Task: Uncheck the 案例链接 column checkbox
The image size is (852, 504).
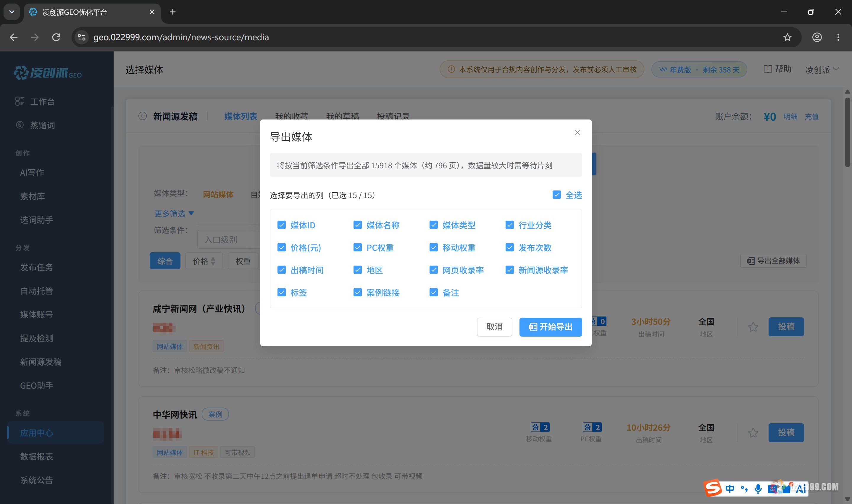Action: tap(358, 292)
